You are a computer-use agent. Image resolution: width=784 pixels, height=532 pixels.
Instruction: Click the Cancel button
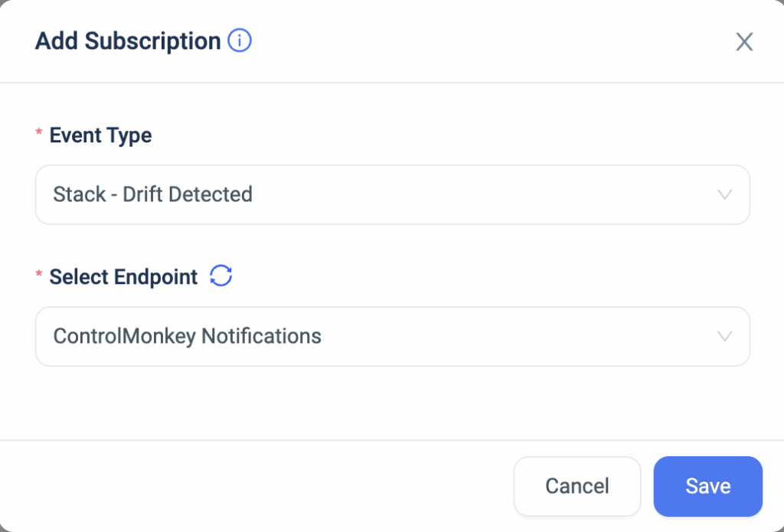click(x=577, y=486)
